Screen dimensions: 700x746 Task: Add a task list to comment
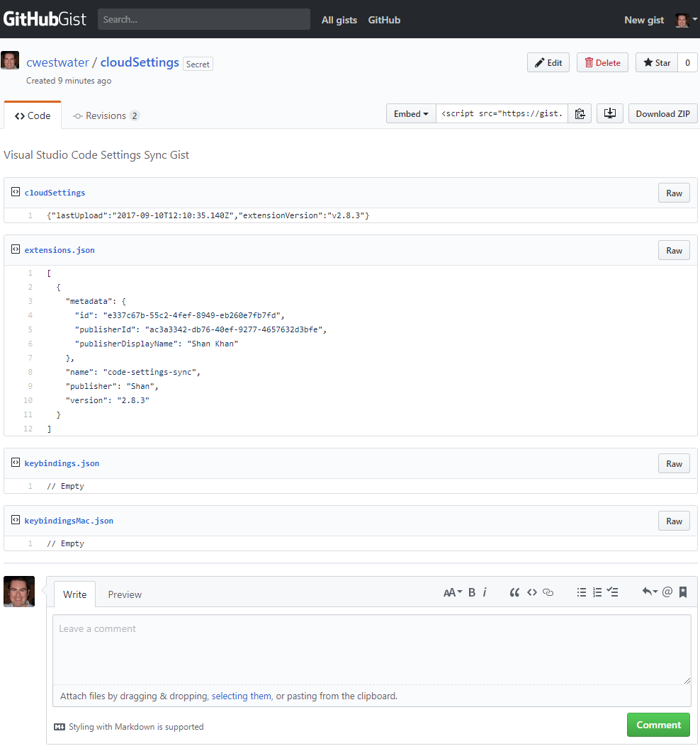click(x=612, y=592)
